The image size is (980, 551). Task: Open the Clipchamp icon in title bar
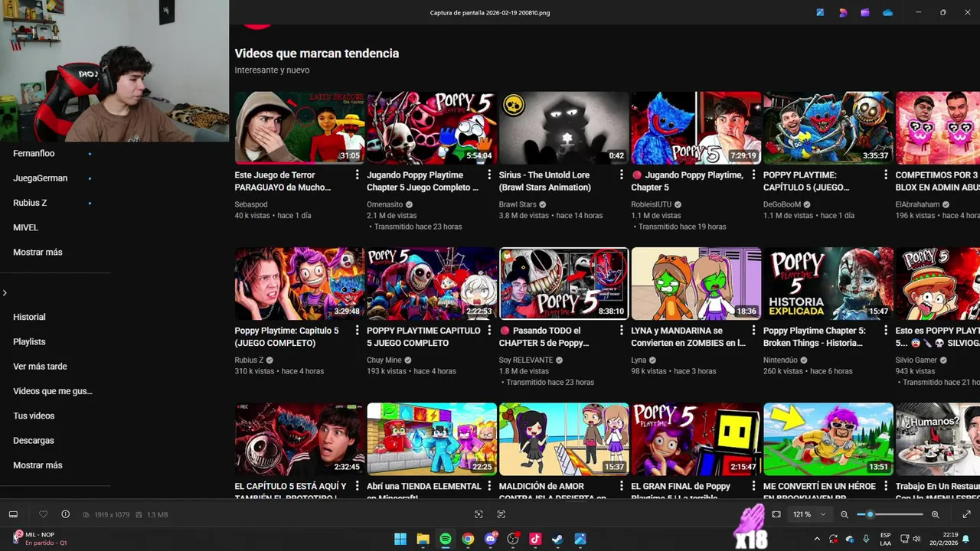(x=865, y=12)
